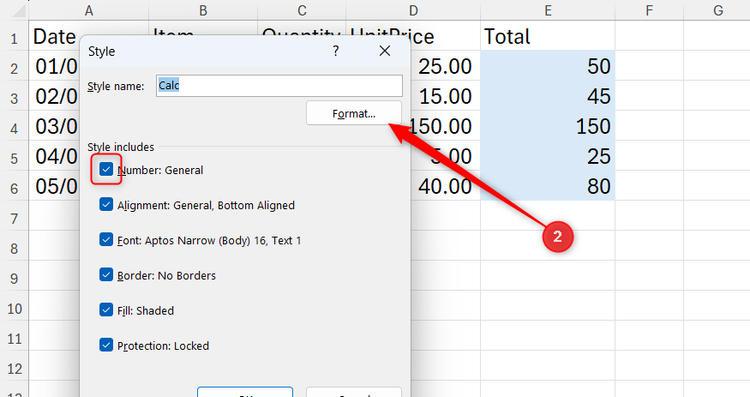Select row 2 header
Image resolution: width=750 pixels, height=397 pixels.
(14, 67)
